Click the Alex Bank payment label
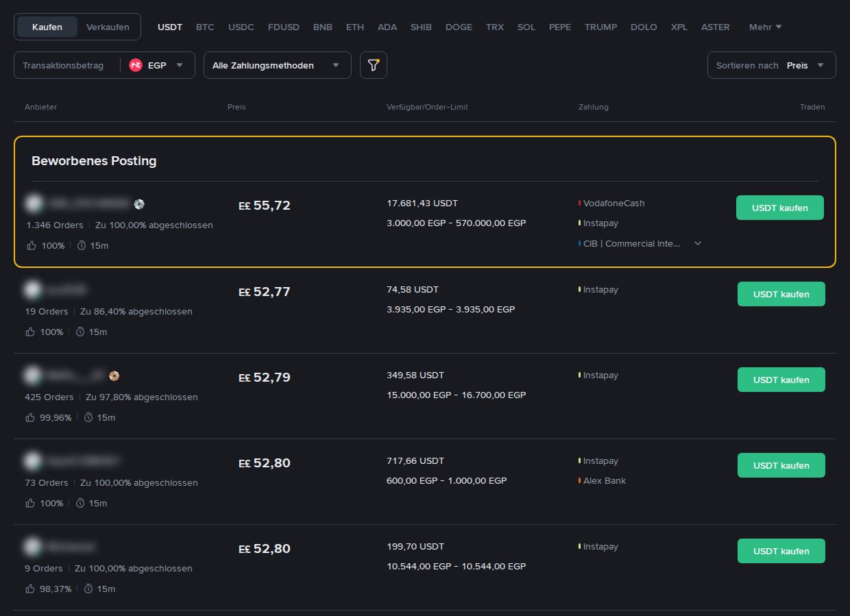This screenshot has width=850, height=616. 605,480
